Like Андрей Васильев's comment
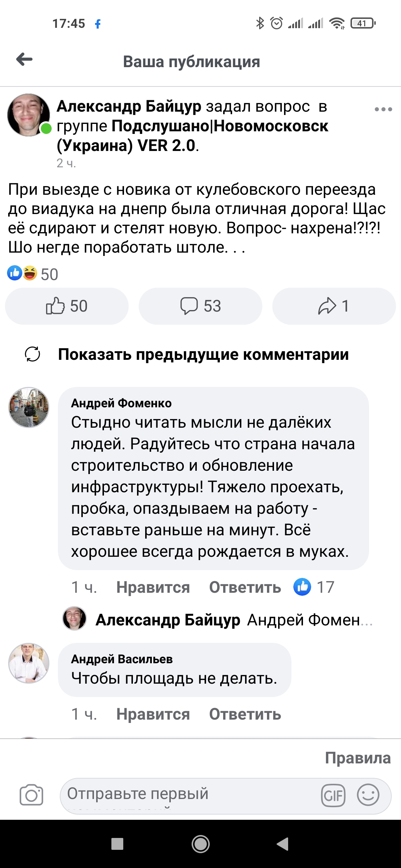Viewport: 401px width, 868px height. [153, 714]
